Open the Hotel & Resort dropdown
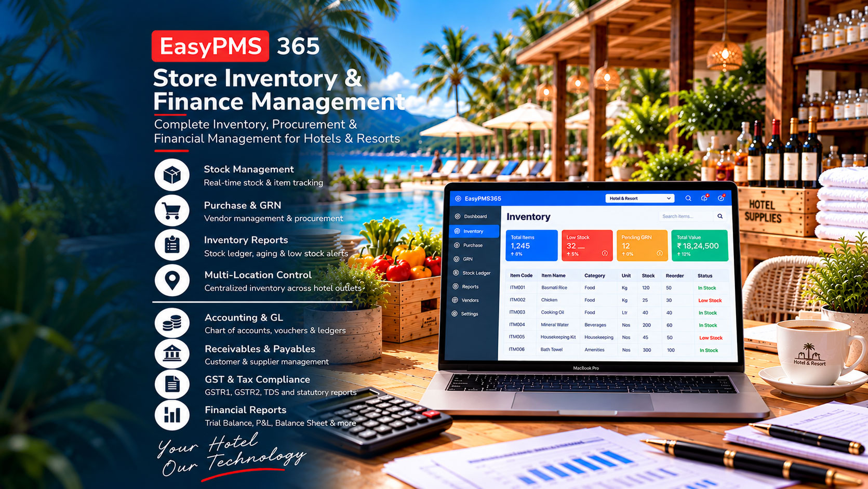This screenshot has height=489, width=868. [640, 199]
